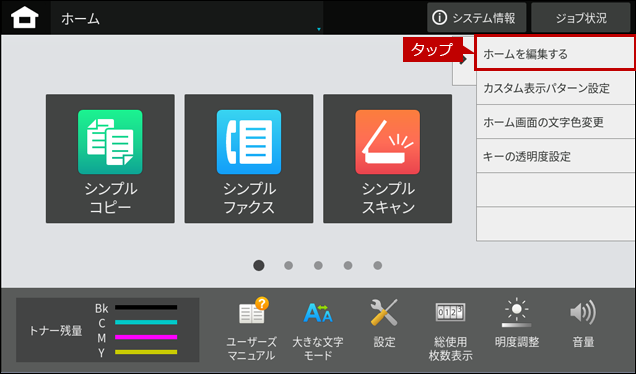Select ホーム画面の文字色変更 menu item
The height and width of the screenshot is (374, 636).
(556, 122)
